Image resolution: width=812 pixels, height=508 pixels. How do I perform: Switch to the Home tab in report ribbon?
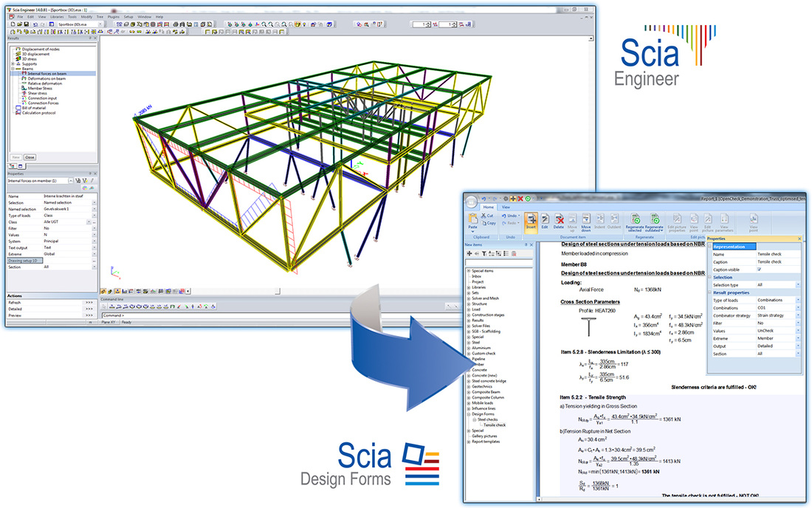tap(488, 207)
